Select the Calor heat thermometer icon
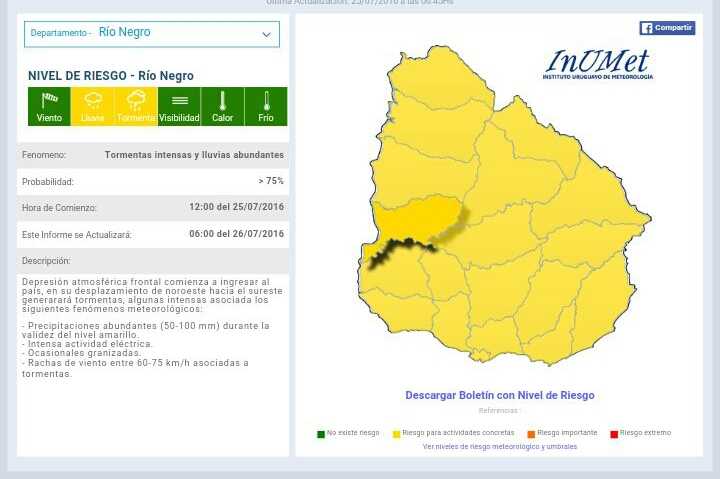 (x=222, y=106)
